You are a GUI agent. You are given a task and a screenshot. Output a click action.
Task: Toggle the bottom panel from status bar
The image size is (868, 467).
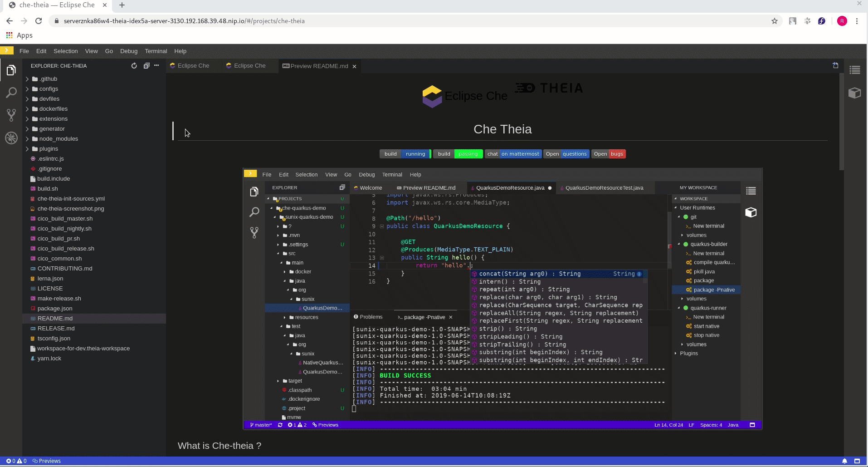coord(857,461)
